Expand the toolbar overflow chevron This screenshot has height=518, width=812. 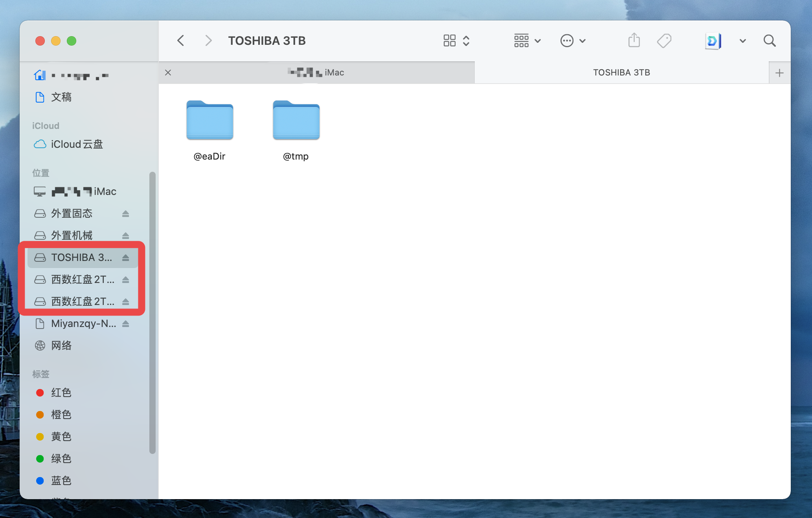(742, 40)
